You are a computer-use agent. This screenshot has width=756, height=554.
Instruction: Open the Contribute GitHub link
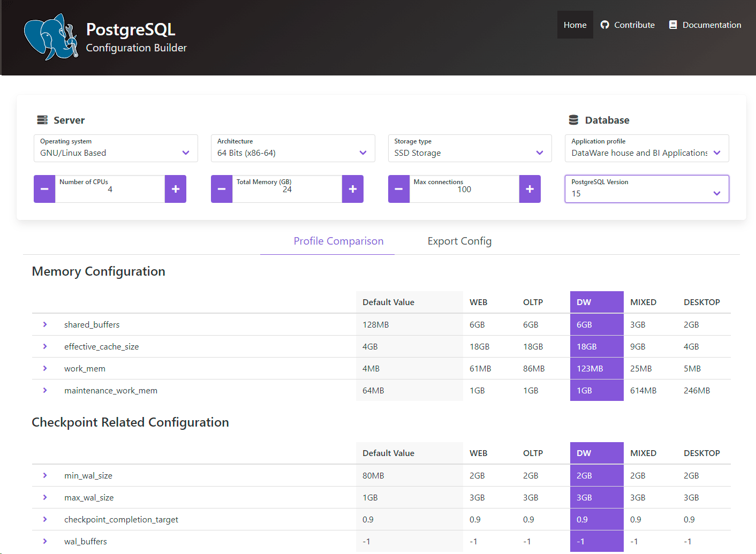(628, 25)
